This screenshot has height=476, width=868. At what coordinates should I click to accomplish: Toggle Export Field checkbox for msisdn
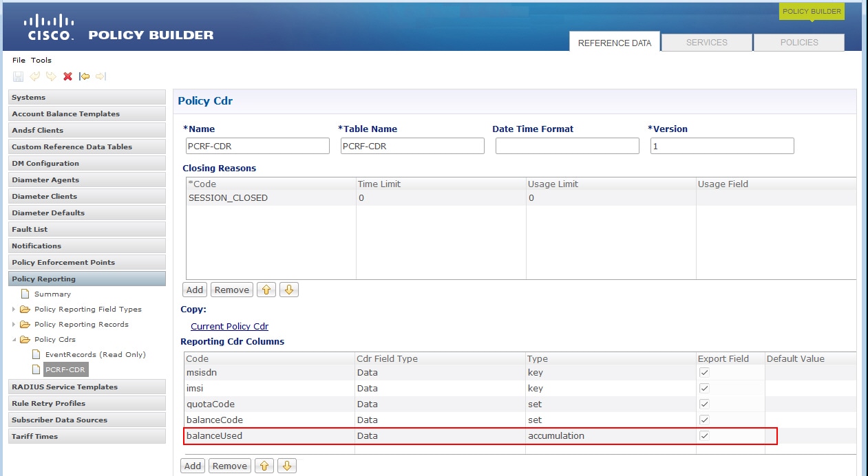coord(704,372)
